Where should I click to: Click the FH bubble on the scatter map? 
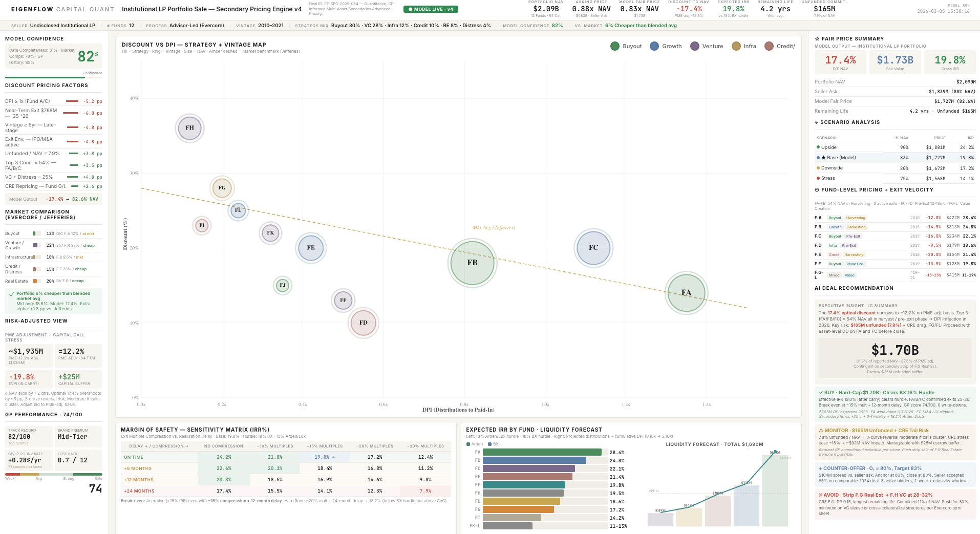click(x=189, y=128)
